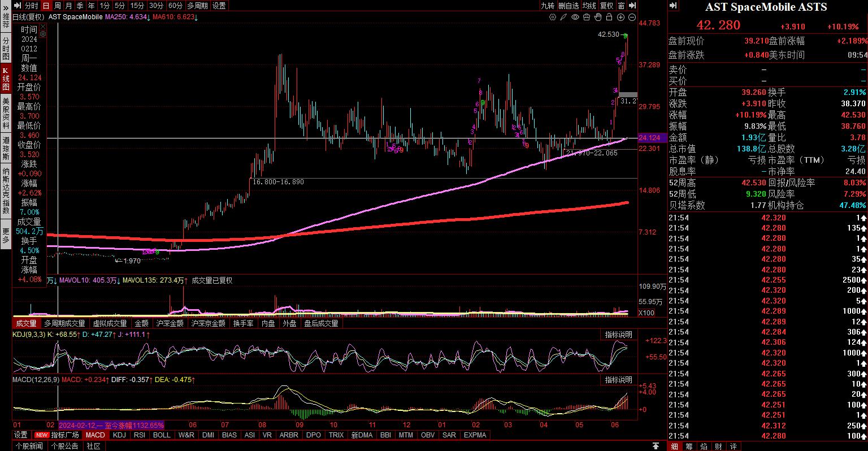The height and width of the screenshot is (451, 868).
Task: Switch to 5分 chart
Action: (120, 6)
